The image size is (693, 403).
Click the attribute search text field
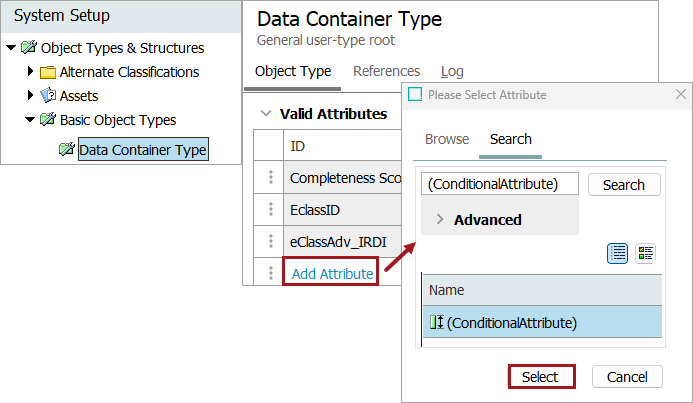click(500, 185)
